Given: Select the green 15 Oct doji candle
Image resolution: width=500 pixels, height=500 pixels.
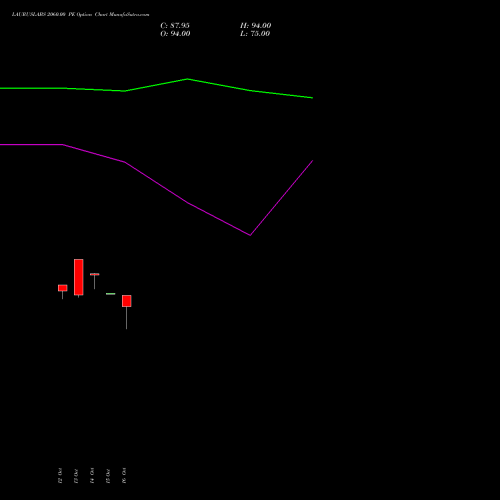Looking at the screenshot, I should click(111, 294).
